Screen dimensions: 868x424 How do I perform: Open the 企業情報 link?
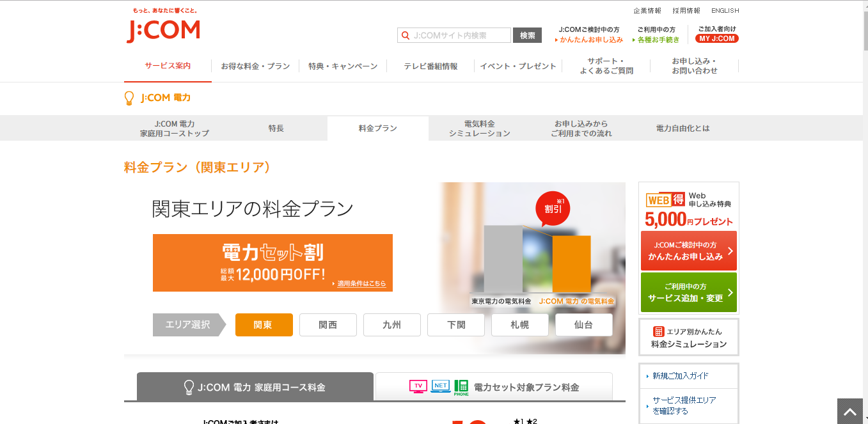tap(647, 11)
